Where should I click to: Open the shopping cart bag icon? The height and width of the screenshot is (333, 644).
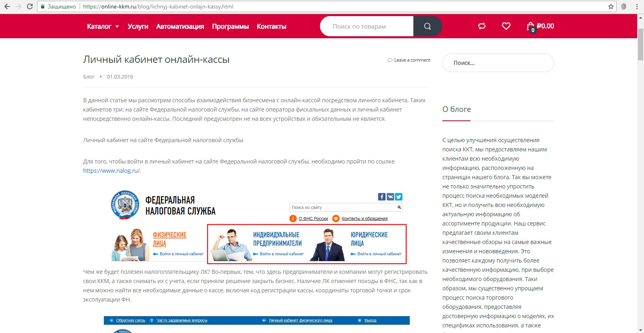point(530,27)
